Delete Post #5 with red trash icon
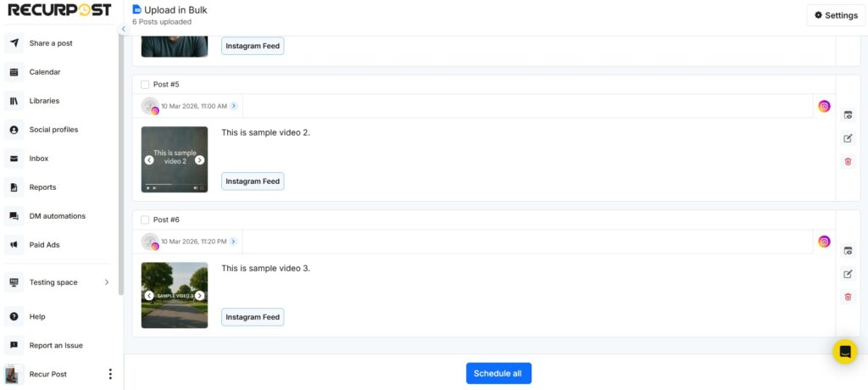The width and height of the screenshot is (868, 390). [848, 162]
